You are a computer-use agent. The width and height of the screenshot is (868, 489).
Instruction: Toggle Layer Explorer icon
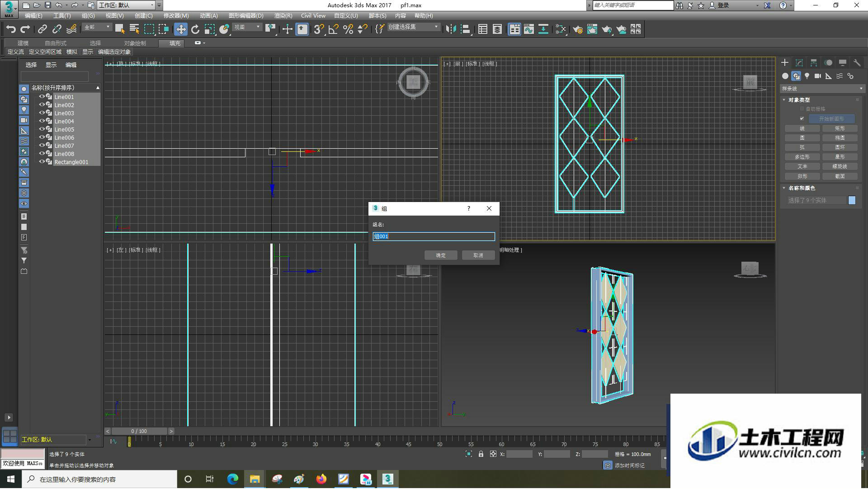click(x=497, y=29)
